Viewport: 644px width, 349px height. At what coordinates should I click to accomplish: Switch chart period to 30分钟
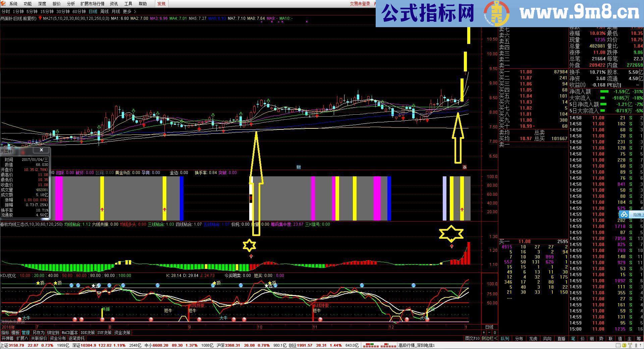[x=63, y=11]
